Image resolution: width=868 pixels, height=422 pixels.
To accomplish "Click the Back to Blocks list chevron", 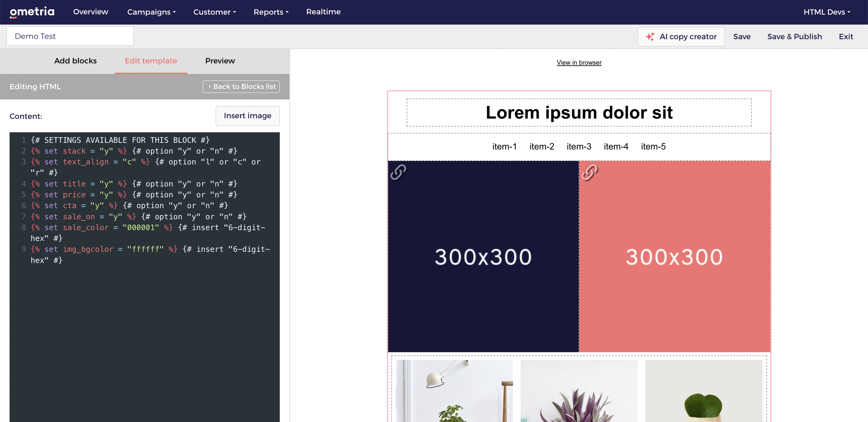I will click(x=210, y=86).
